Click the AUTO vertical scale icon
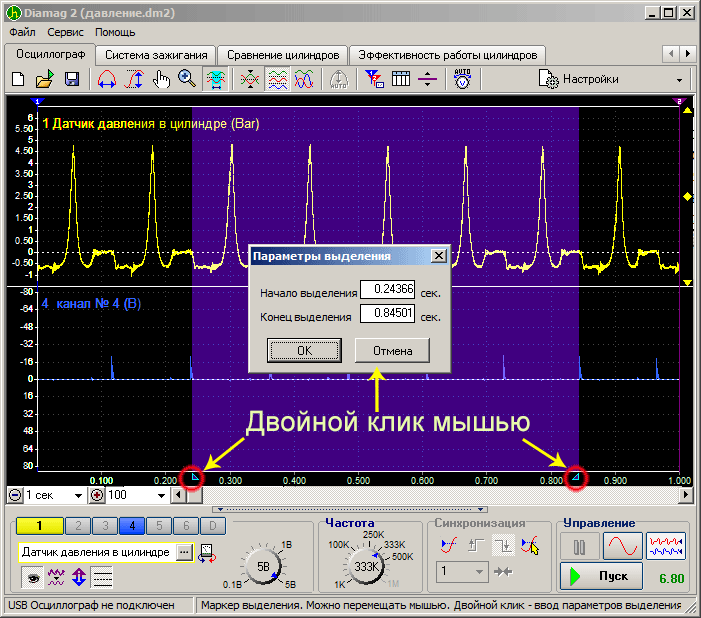The image size is (701, 618). (338, 79)
